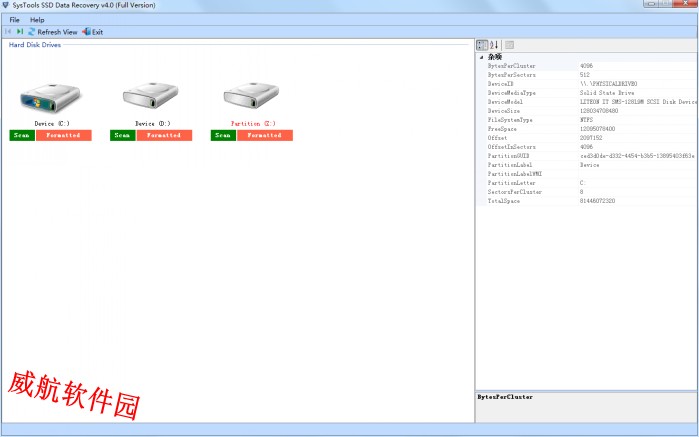Viewport: 699px width, 437px height.
Task: Open the Help menu
Action: [37, 20]
